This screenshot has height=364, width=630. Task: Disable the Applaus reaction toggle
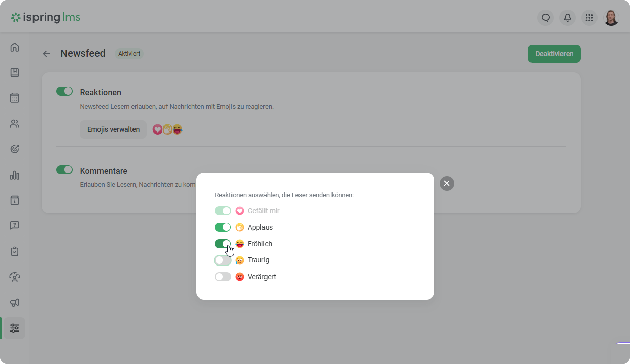click(223, 227)
